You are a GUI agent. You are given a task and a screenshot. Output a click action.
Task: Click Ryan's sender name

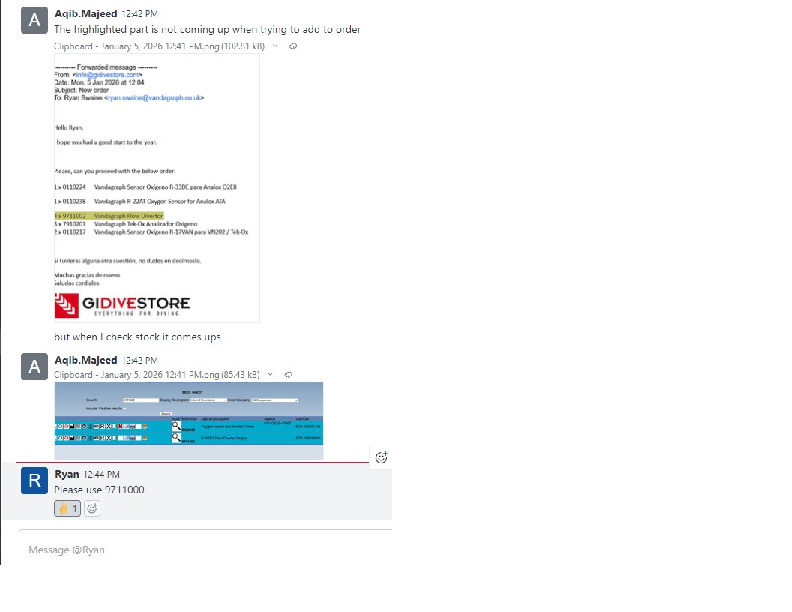pyautogui.click(x=67, y=474)
